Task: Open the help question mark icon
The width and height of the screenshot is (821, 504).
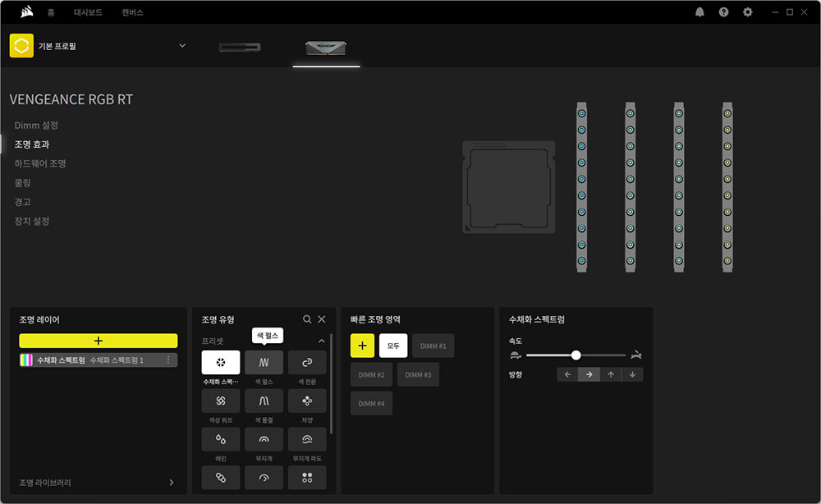Action: pos(723,12)
